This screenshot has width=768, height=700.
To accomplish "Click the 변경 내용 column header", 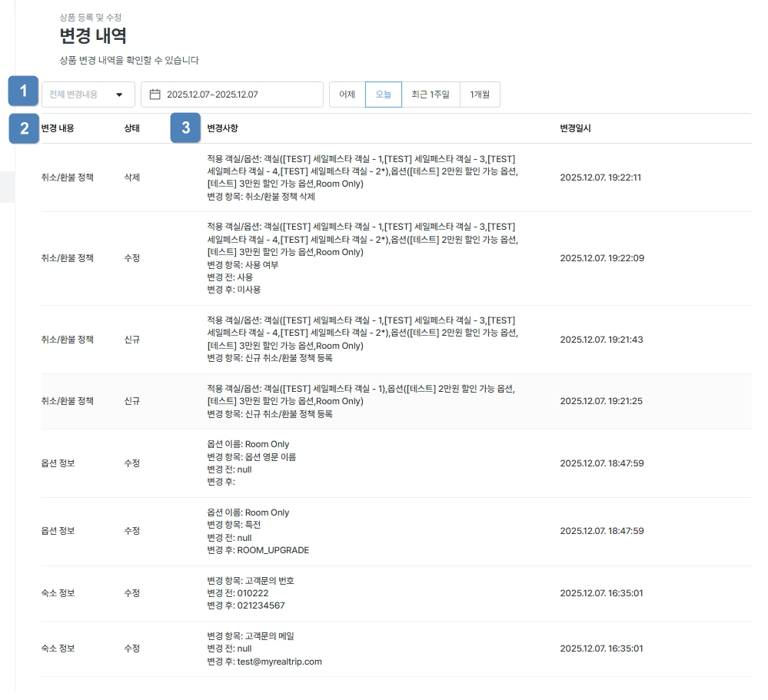I will click(x=58, y=128).
